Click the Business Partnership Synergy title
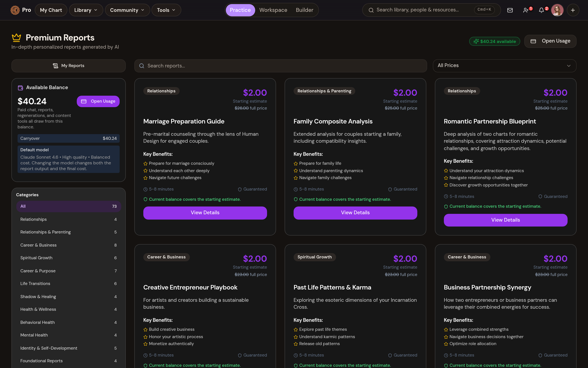 (487, 287)
